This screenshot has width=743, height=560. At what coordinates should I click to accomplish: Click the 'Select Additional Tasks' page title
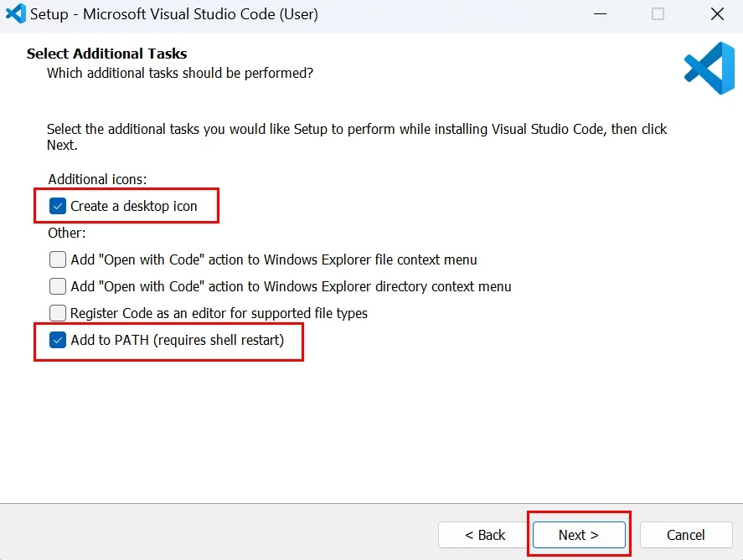pos(106,53)
